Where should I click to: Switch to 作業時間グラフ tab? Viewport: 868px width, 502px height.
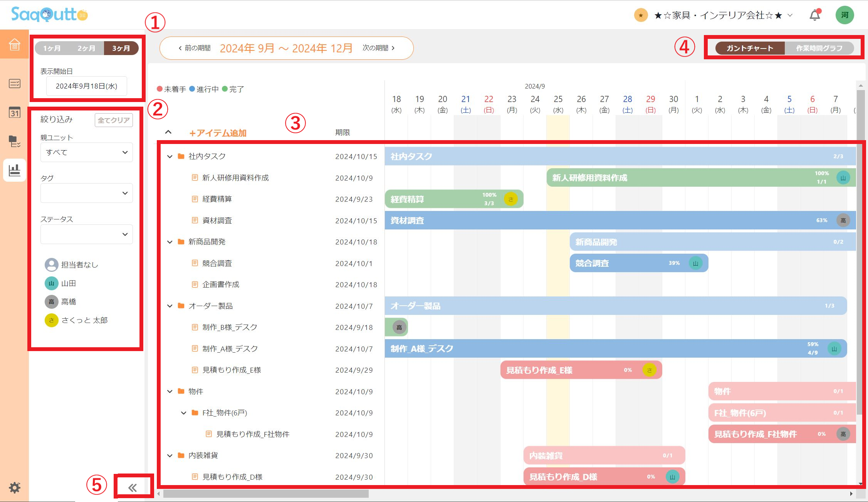[x=819, y=48]
